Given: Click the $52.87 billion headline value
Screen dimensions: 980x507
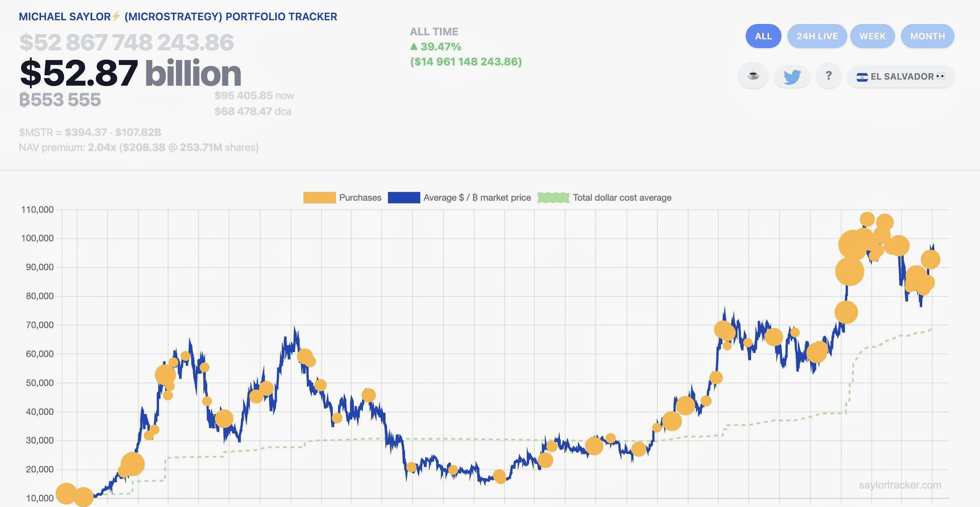Looking at the screenshot, I should 131,73.
